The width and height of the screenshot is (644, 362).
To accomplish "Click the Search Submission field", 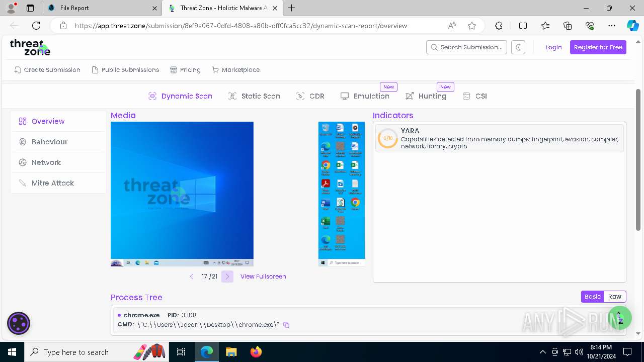I will coord(466,47).
